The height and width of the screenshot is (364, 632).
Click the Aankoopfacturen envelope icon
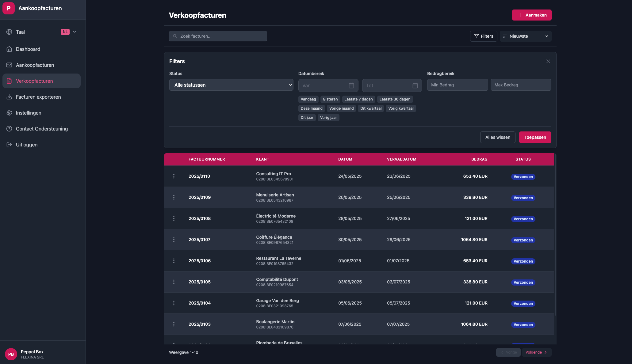tap(9, 65)
